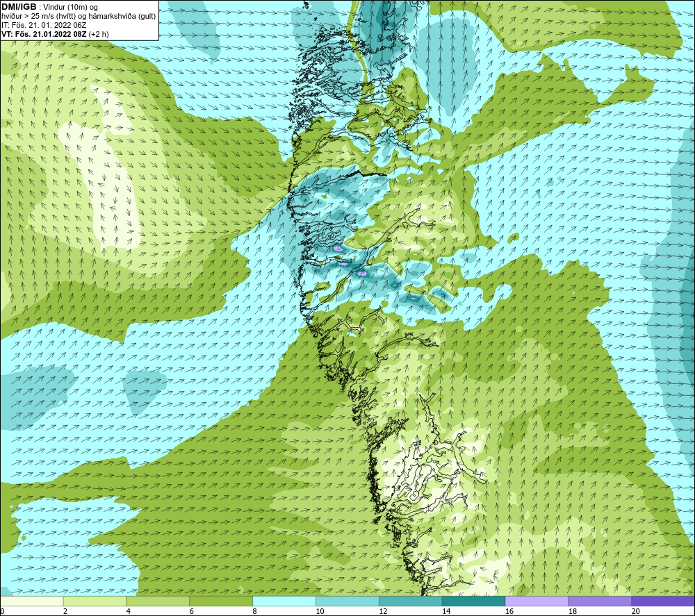695x616 pixels.
Task: Click the initial time line 'IT: Fös. 21. 01. 2022 06Z'
Action: [x=44, y=25]
